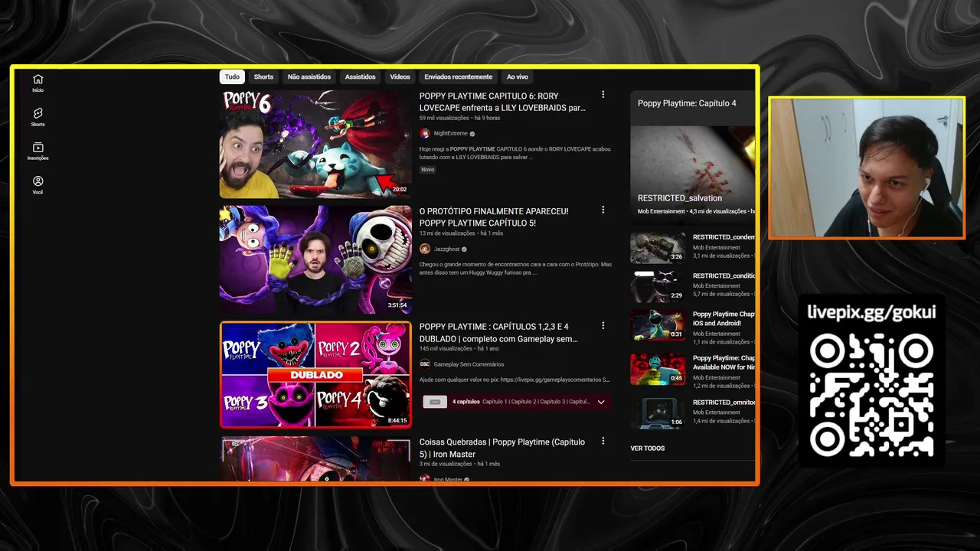Open options menu for Capítulos 1,2,3 e 4 video

click(603, 325)
